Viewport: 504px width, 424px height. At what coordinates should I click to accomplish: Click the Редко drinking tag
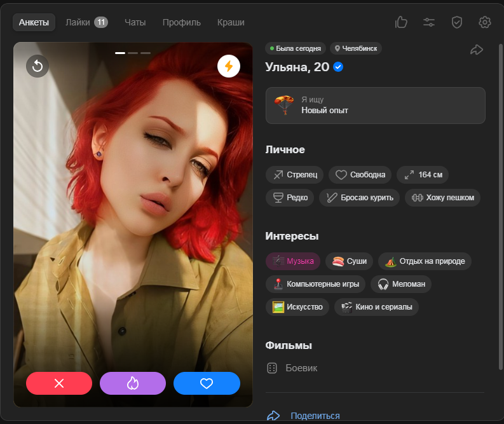click(290, 197)
